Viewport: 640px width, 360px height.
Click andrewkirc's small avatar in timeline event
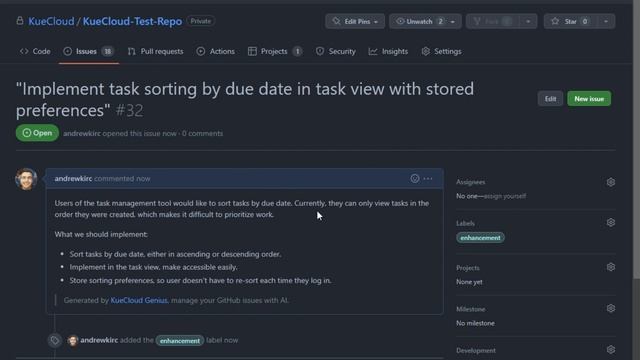(73, 340)
